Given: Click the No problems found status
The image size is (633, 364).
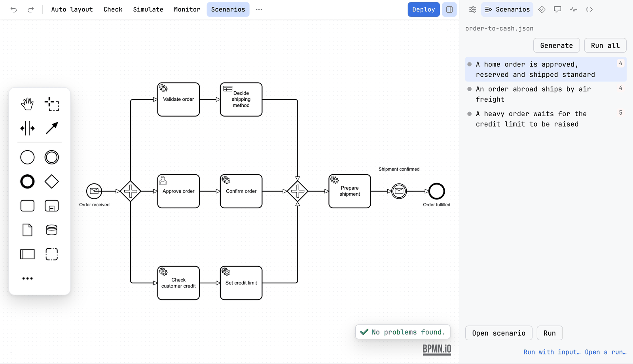Looking at the screenshot, I should (x=403, y=332).
